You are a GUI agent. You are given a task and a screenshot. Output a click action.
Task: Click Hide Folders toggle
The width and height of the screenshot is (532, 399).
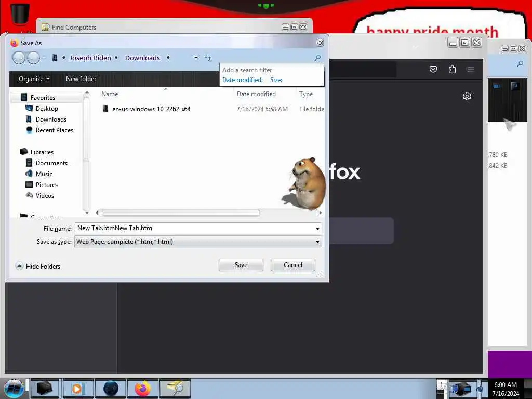click(38, 267)
